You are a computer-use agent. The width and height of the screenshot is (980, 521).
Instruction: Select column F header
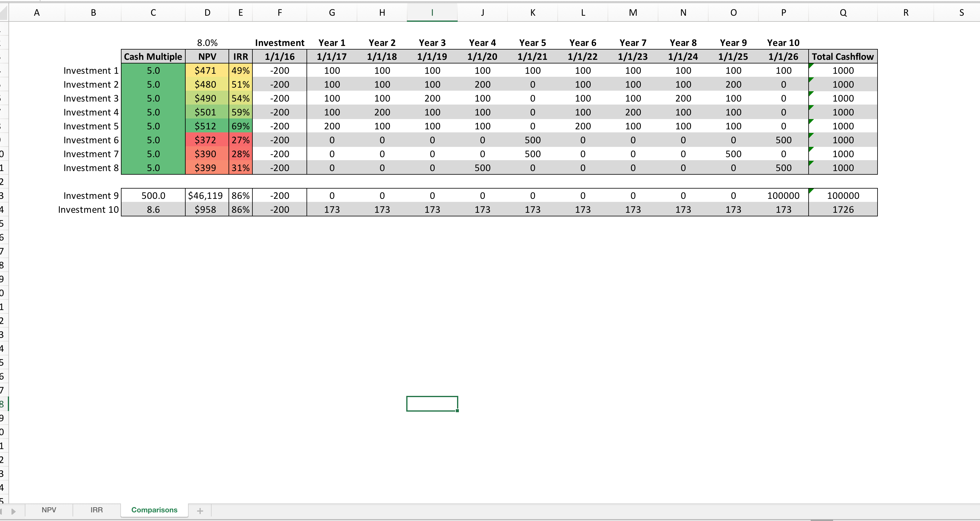(280, 13)
